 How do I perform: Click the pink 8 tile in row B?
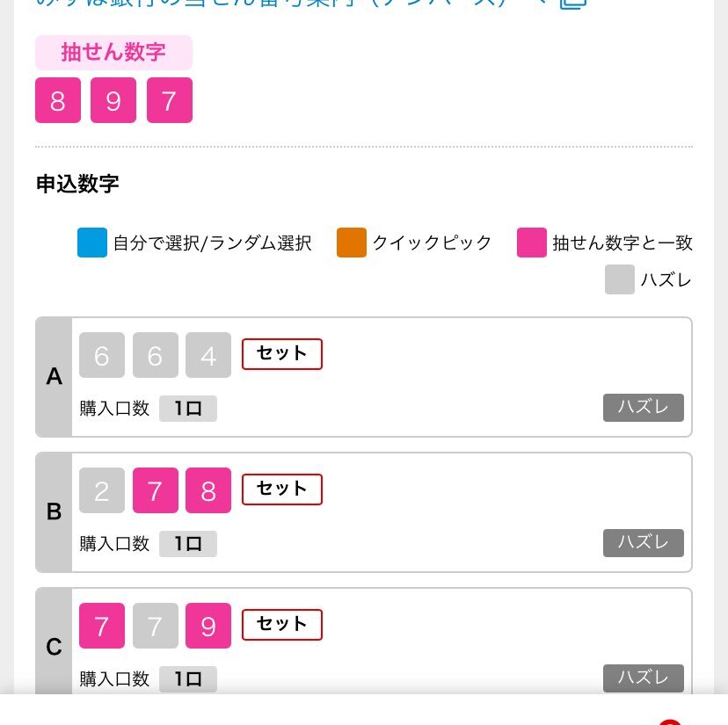click(x=208, y=490)
